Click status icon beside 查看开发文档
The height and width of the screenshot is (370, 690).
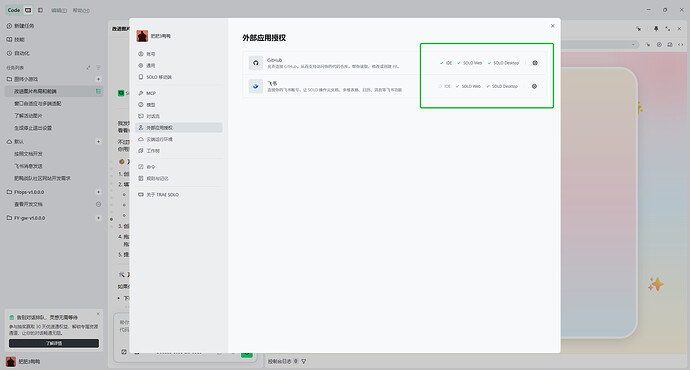coord(98,204)
